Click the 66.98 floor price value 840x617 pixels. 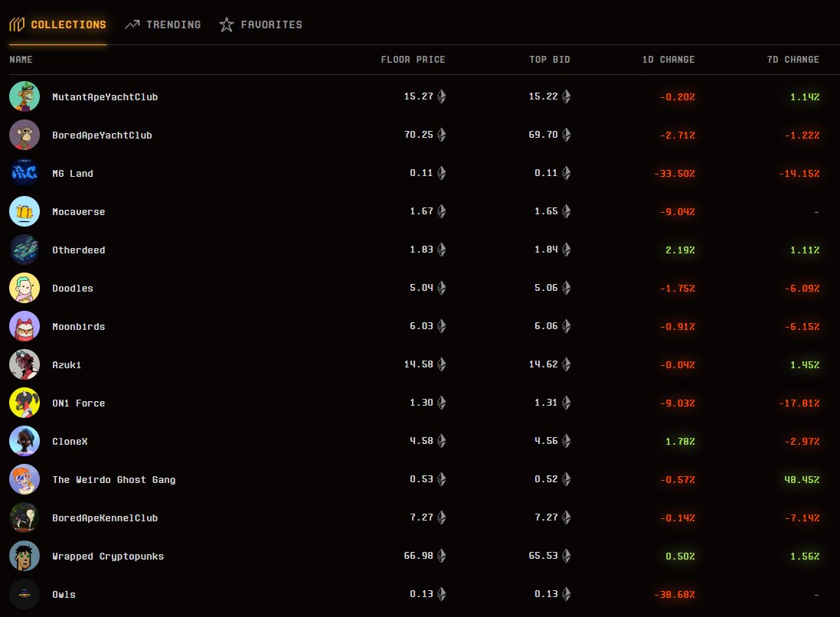[418, 556]
